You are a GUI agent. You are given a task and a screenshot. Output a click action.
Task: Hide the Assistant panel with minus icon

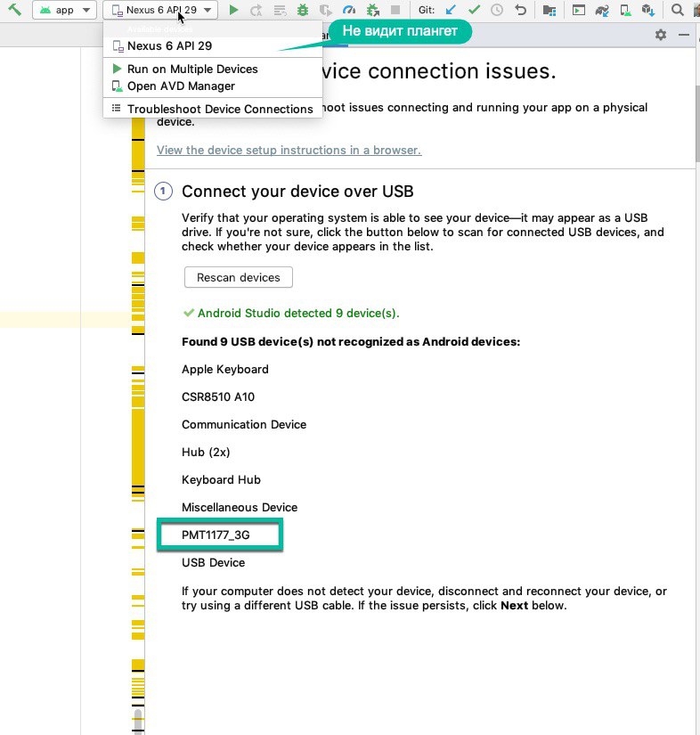684,35
